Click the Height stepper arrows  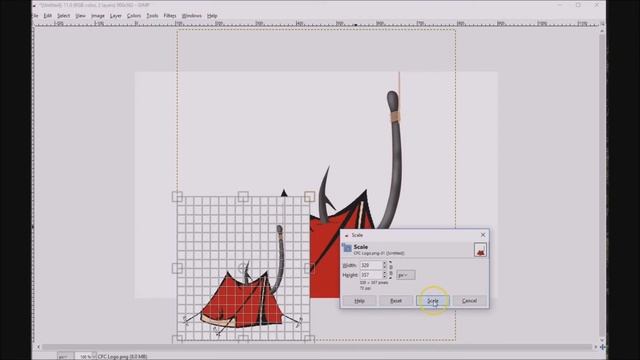(x=384, y=275)
